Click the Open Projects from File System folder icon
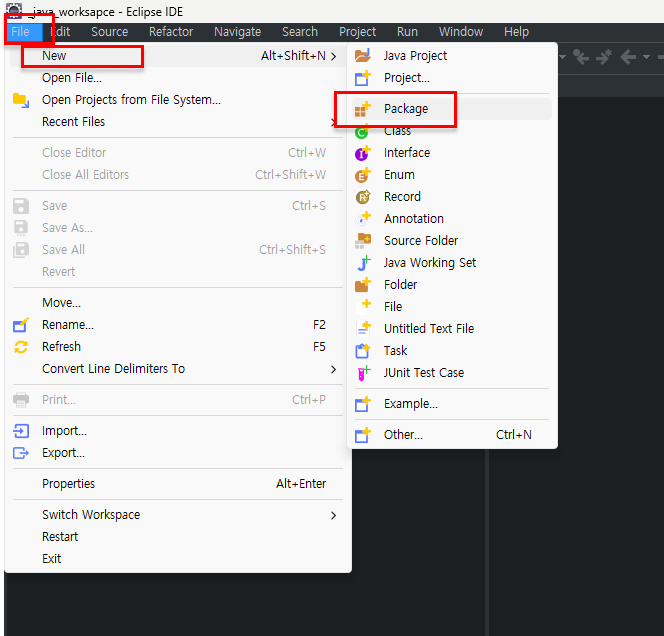This screenshot has width=664, height=636. [21, 100]
